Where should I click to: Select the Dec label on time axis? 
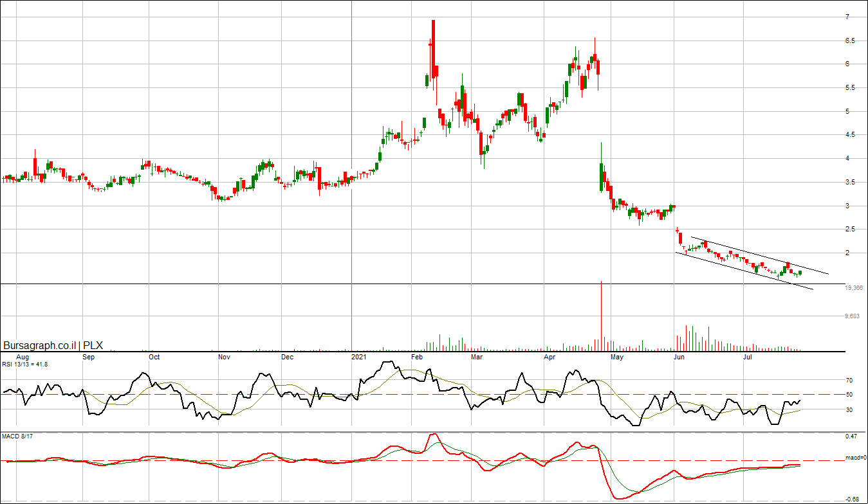click(x=287, y=356)
